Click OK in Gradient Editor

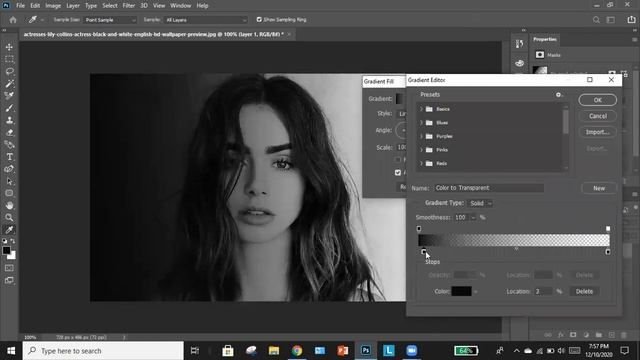pyautogui.click(x=598, y=100)
